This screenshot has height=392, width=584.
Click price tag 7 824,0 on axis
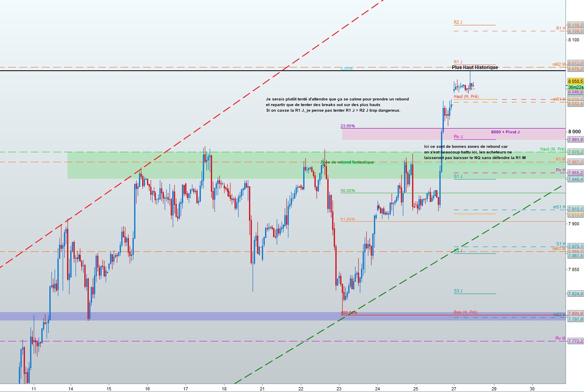tap(575, 294)
